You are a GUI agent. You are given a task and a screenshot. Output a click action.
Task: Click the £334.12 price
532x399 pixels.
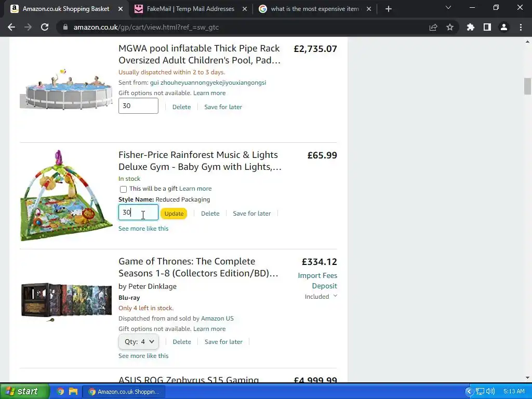tap(320, 262)
